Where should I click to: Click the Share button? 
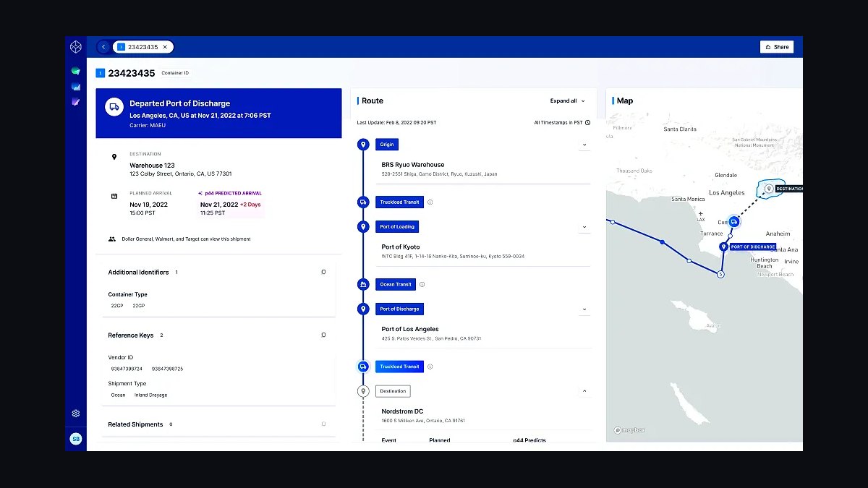[777, 47]
